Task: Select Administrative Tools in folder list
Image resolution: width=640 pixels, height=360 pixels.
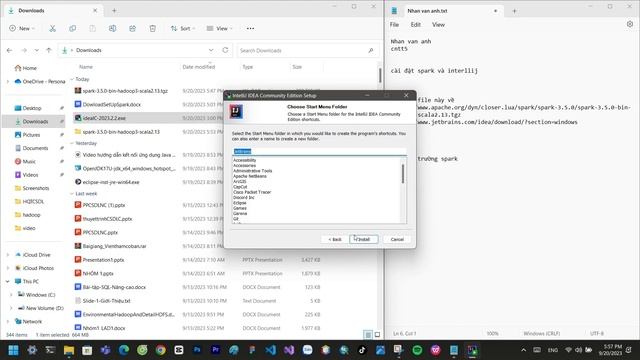Action: 252,171
